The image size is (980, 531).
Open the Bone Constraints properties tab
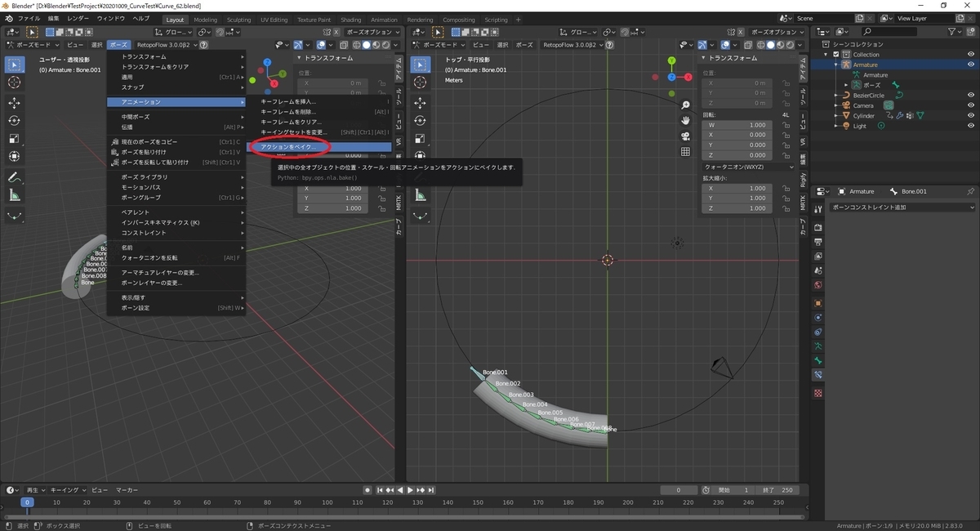coord(818,375)
